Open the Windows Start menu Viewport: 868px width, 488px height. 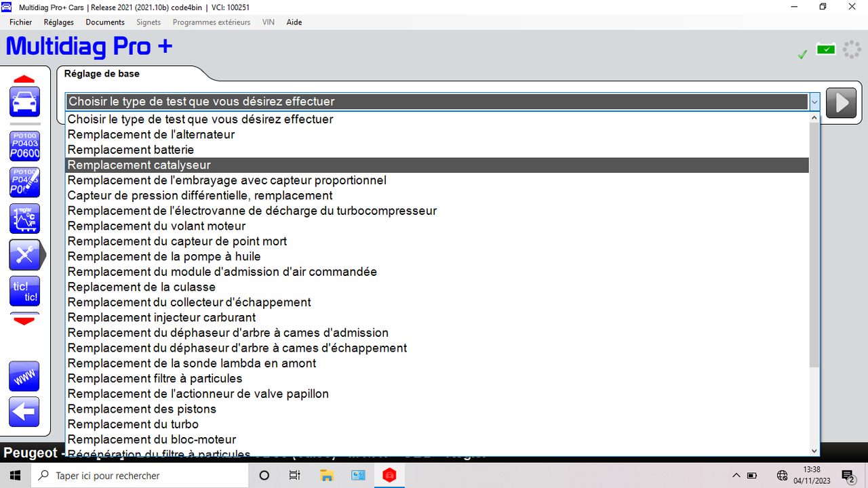pyautogui.click(x=16, y=475)
